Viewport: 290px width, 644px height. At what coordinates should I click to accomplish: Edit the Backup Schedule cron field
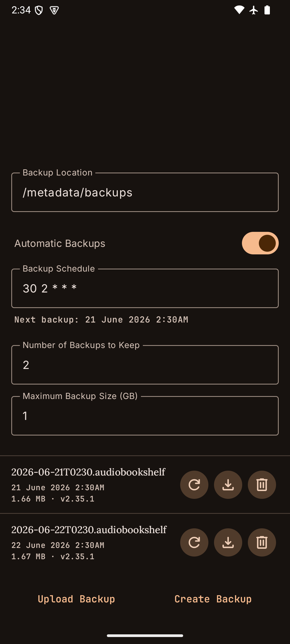(145, 288)
